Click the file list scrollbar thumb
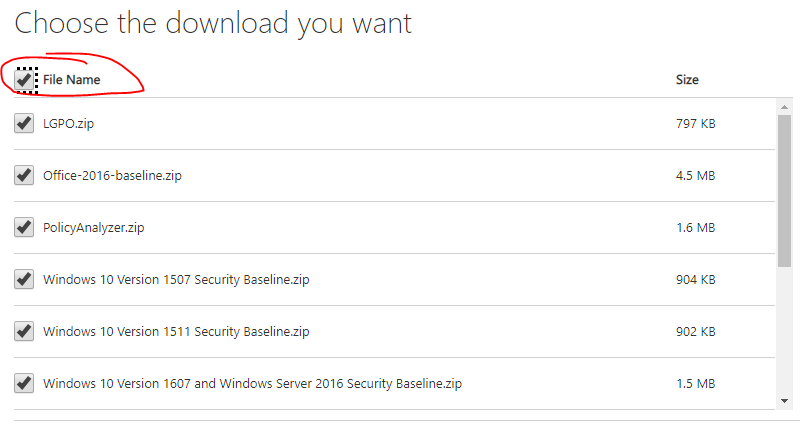The width and height of the screenshot is (800, 442). (785, 190)
